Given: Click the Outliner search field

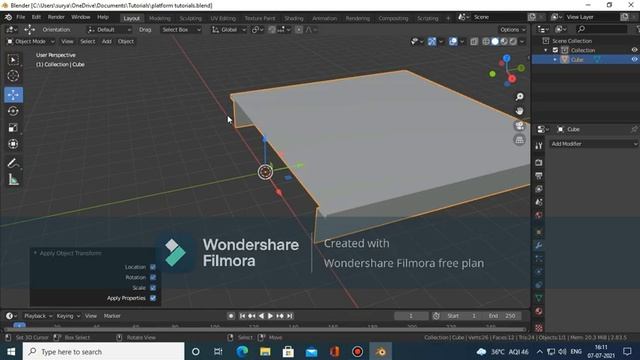Looking at the screenshot, I should (602, 29).
